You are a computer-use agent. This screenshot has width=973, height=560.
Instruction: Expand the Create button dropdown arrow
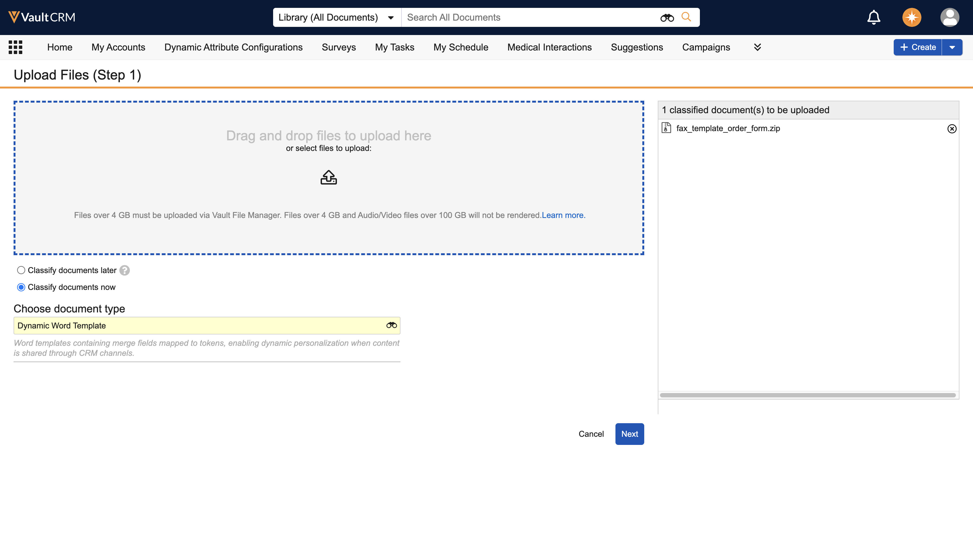tap(952, 47)
